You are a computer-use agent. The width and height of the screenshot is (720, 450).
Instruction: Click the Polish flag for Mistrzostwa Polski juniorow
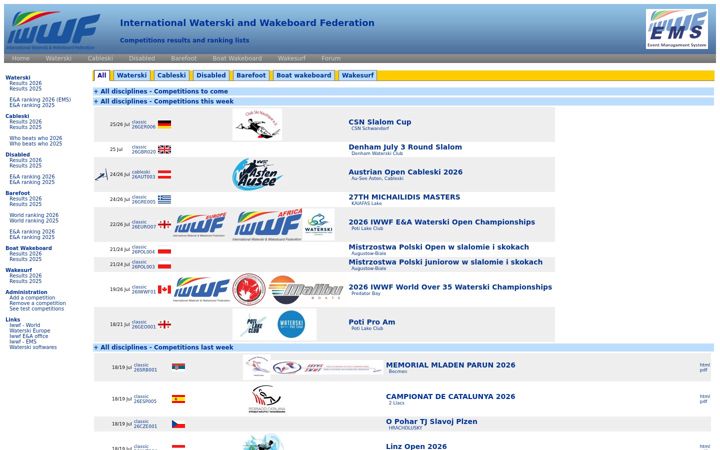[164, 265]
